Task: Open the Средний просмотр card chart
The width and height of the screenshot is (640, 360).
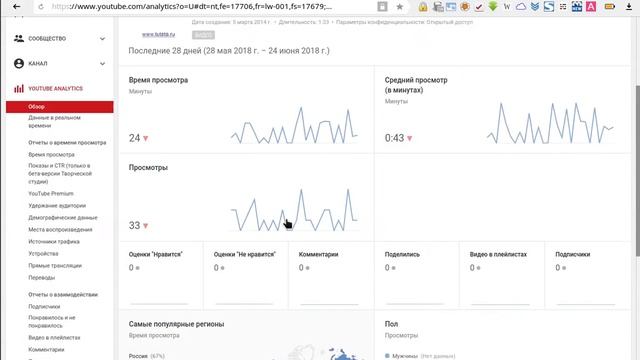Action: pyautogui.click(x=550, y=122)
